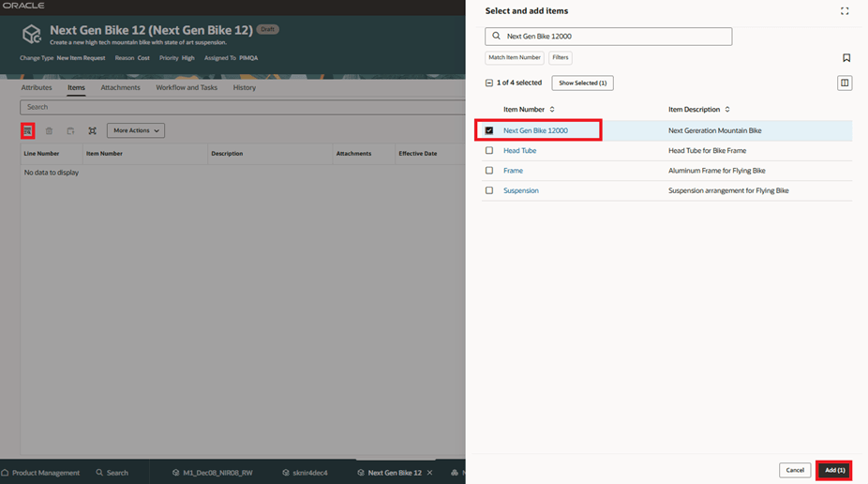
Task: Open the Next Gen Bike 12000 item link
Action: click(x=535, y=130)
